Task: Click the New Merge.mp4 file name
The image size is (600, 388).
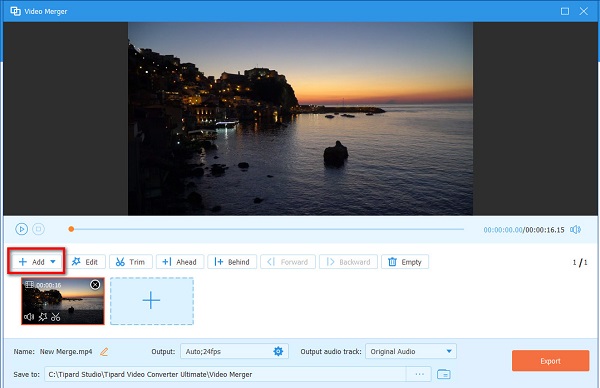Action: click(x=66, y=351)
